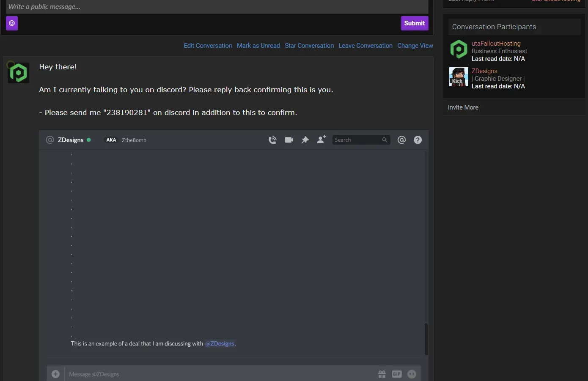
Task: Click the Conversation Participants header
Action: coord(514,27)
